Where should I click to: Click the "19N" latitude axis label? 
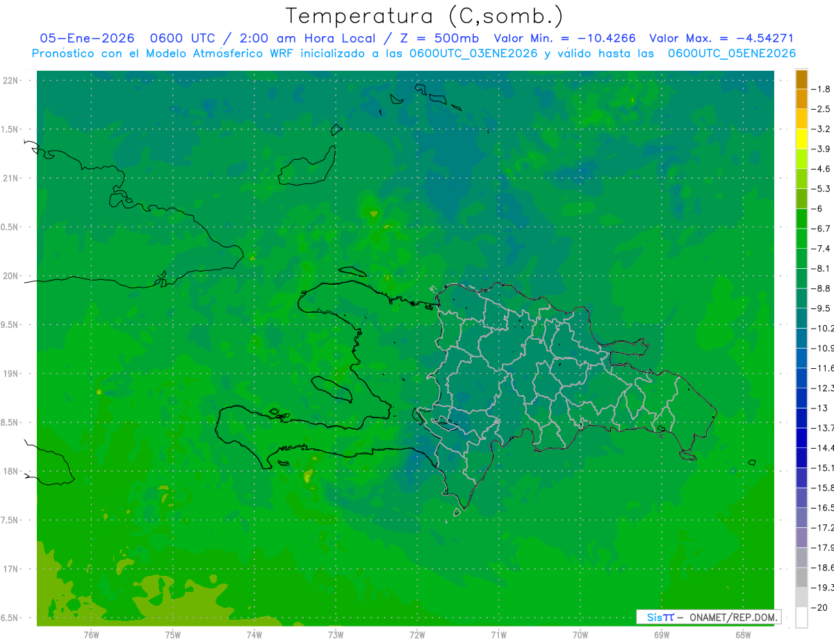point(11,374)
